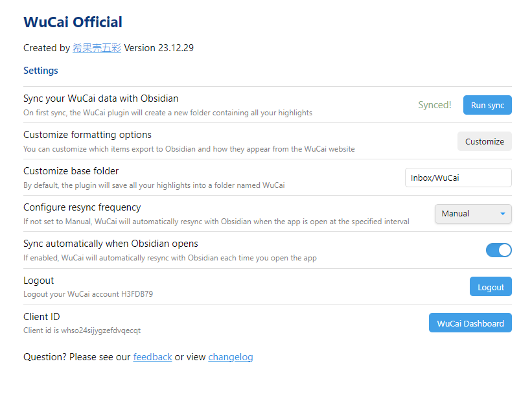This screenshot has height=403, width=532.
Task: Select the Configure resync frequency label
Action: coord(82,207)
